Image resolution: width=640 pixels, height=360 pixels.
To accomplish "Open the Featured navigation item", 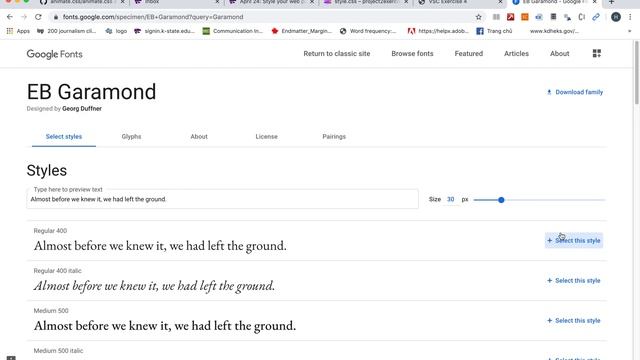I will click(469, 53).
